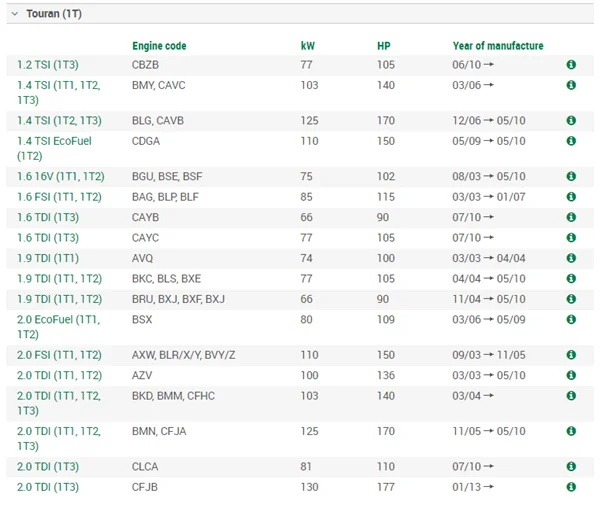The image size is (600, 508).
Task: Open the 1.9 TDI (1T1) link
Action: point(48,258)
